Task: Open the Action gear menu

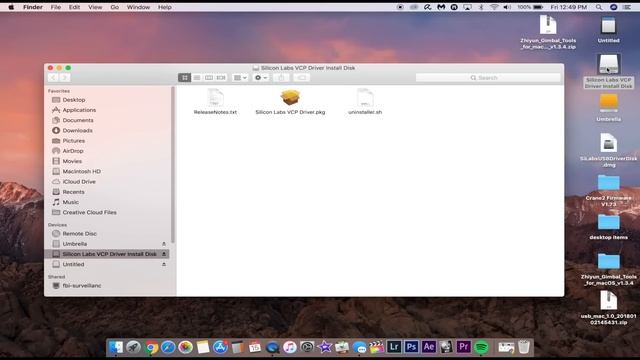Action: [x=261, y=78]
